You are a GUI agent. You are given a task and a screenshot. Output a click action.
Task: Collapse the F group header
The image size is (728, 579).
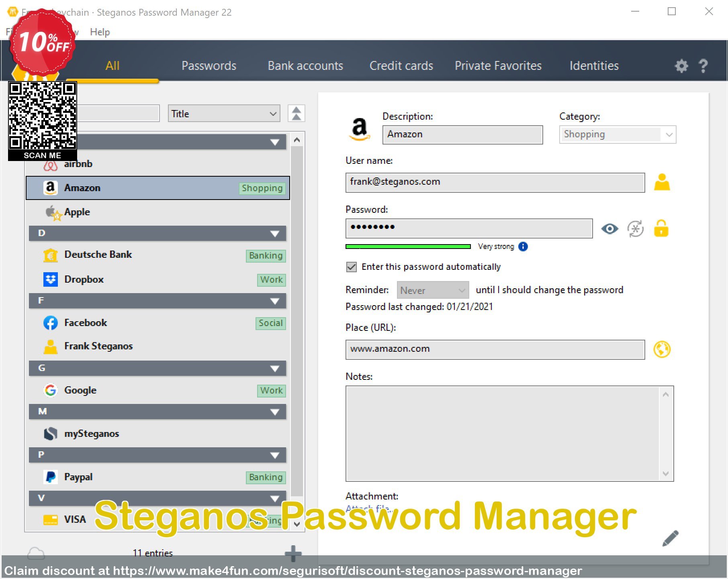[157, 301]
